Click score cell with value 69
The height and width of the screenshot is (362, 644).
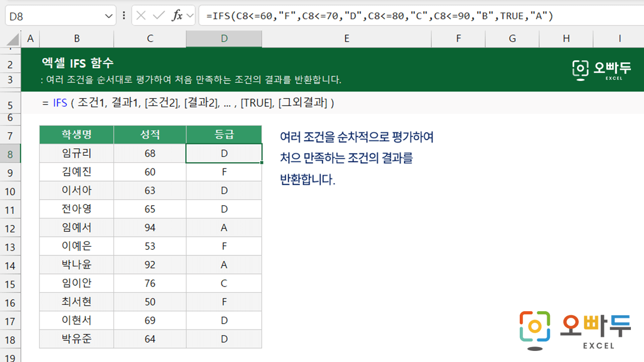[x=150, y=321]
